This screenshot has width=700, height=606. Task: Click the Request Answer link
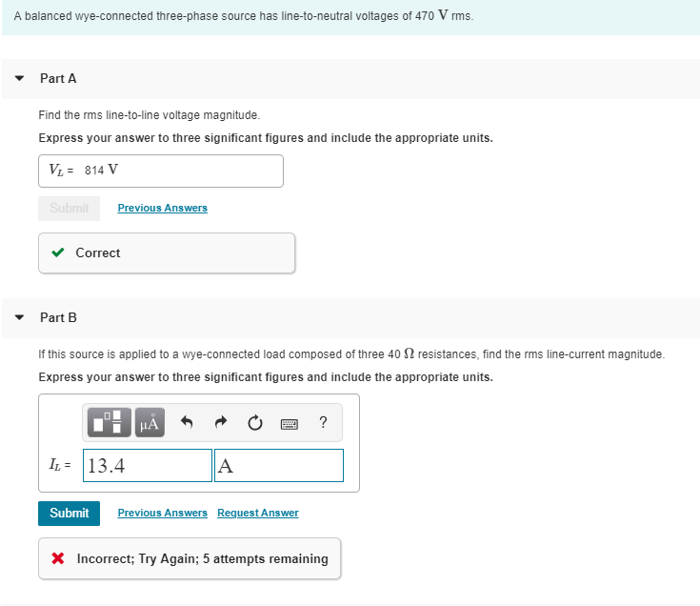[258, 514]
